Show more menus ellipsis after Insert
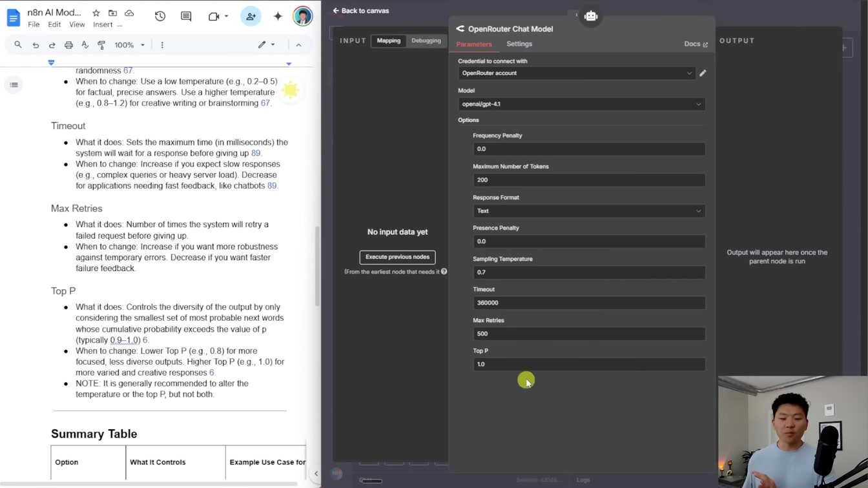This screenshot has width=868, height=488. point(119,25)
